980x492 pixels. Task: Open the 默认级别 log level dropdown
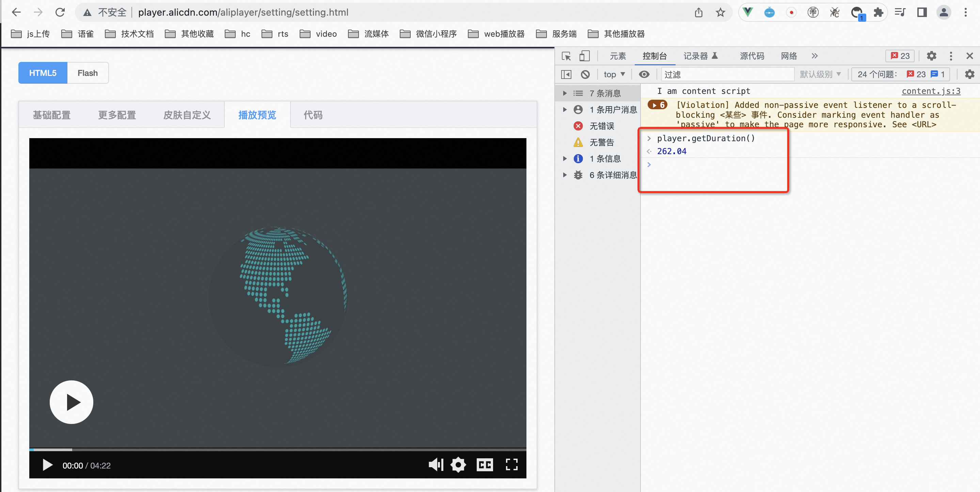(x=820, y=74)
